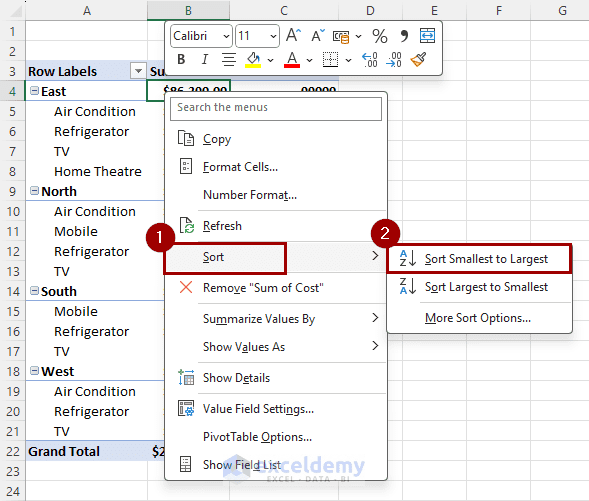Screen dimensions: 589x501
Task: Increase font size in mini toolbar
Action: click(x=293, y=36)
